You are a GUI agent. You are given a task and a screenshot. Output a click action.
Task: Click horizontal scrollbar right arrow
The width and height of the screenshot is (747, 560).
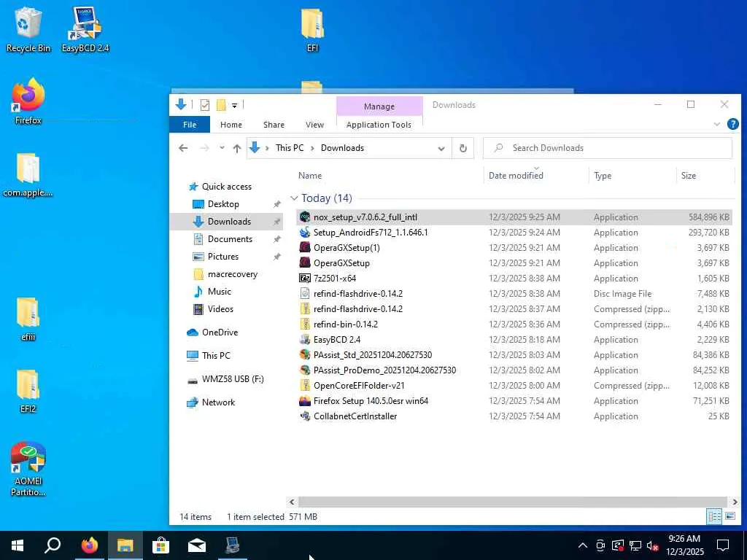tap(735, 502)
